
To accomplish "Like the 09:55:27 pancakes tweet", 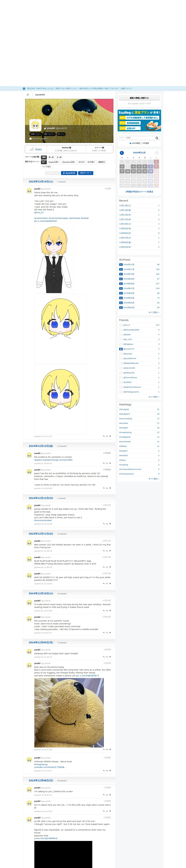I will (x=110, y=632).
